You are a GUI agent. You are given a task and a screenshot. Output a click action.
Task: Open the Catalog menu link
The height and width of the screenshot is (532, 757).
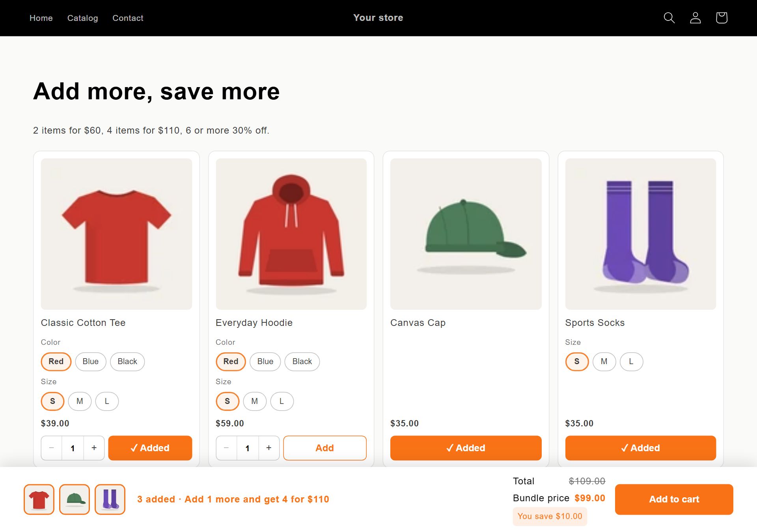point(82,18)
